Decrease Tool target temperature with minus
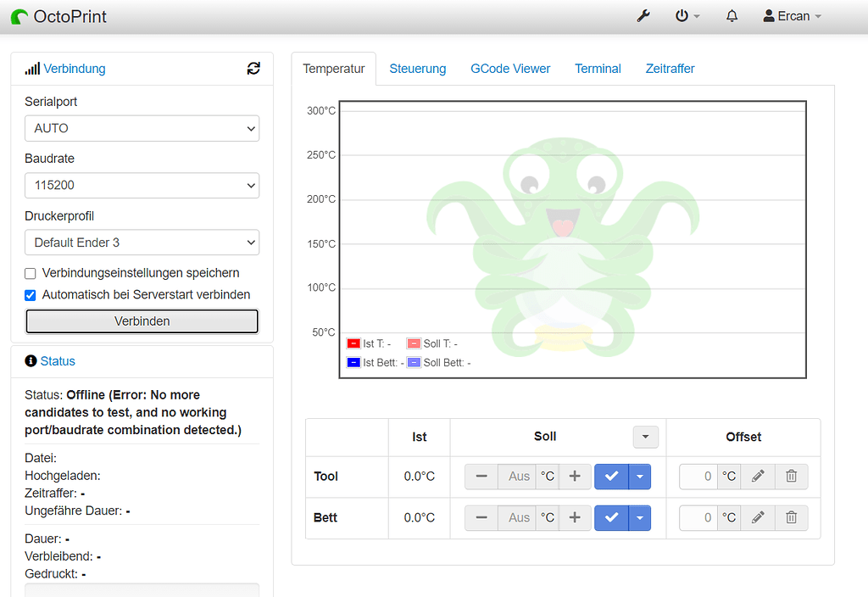 point(481,477)
